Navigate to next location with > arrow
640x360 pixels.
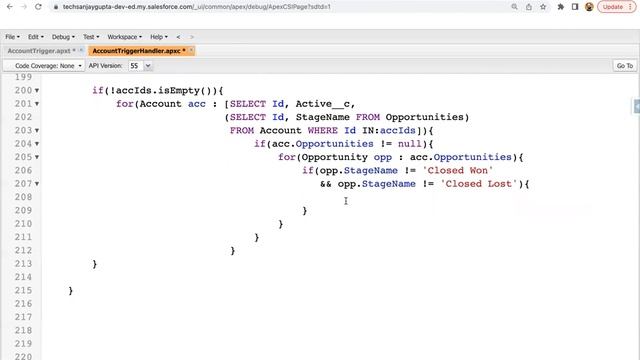click(191, 37)
